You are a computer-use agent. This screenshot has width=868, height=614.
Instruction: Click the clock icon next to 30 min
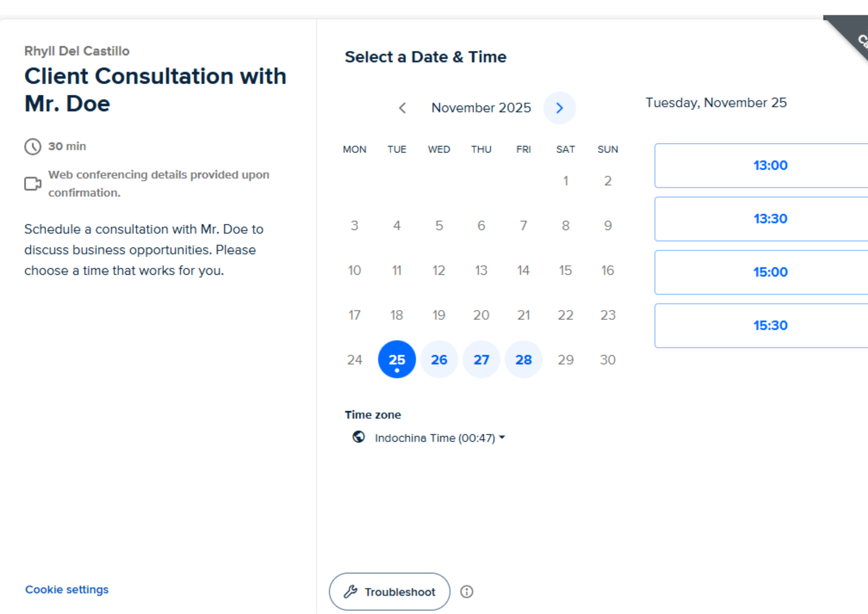(x=33, y=147)
